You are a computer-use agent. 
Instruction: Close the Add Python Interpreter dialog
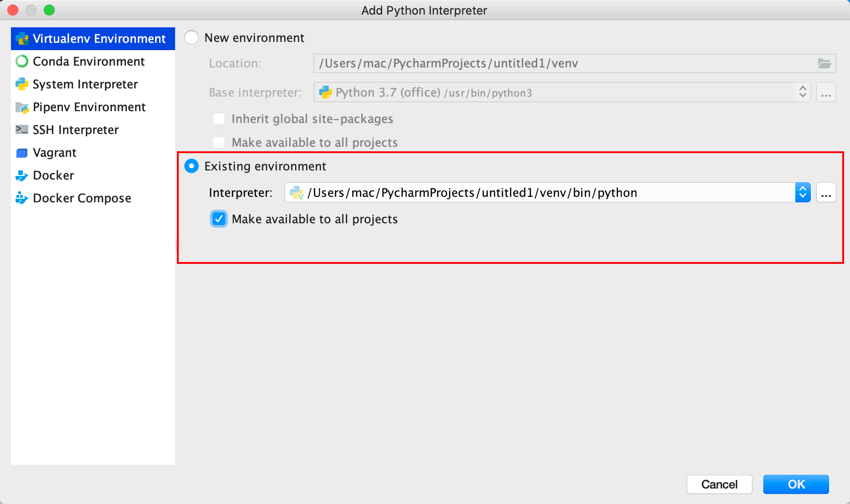click(13, 10)
